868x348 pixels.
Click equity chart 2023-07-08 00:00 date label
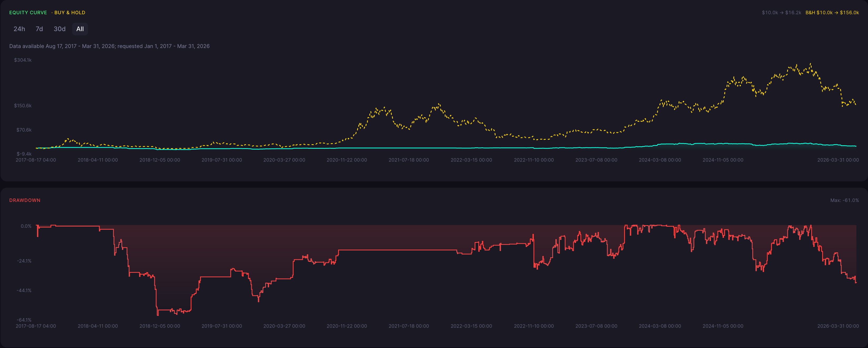coord(596,160)
